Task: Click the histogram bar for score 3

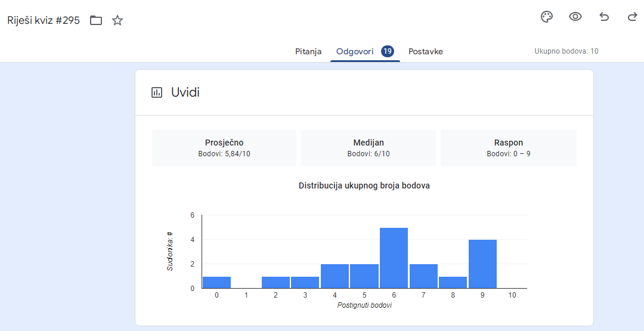Action: pyautogui.click(x=305, y=283)
